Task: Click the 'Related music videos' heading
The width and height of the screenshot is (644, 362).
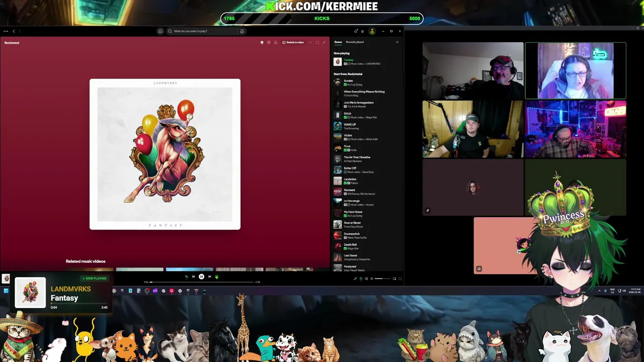Action: [86, 261]
